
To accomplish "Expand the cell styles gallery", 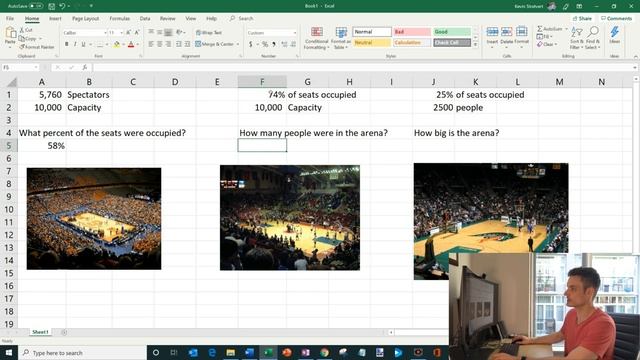I will coord(476,45).
